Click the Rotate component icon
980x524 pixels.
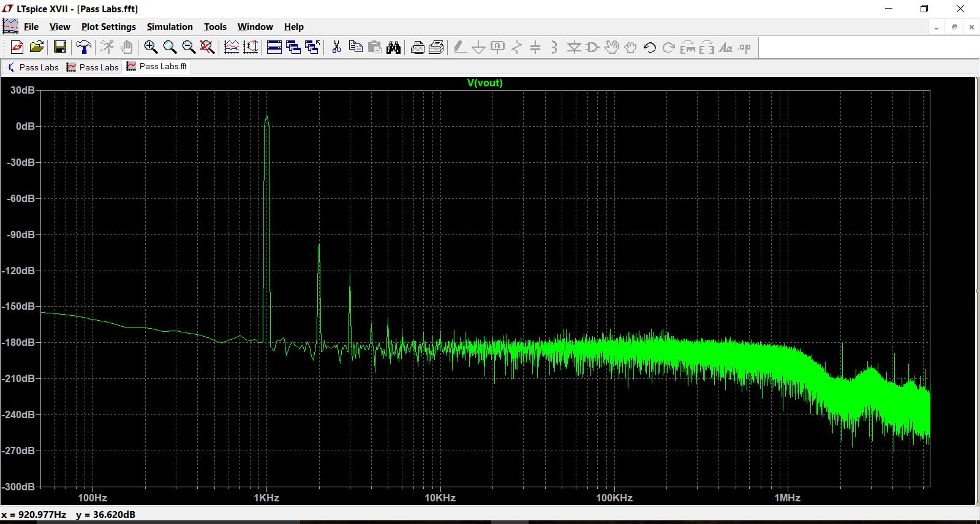688,47
